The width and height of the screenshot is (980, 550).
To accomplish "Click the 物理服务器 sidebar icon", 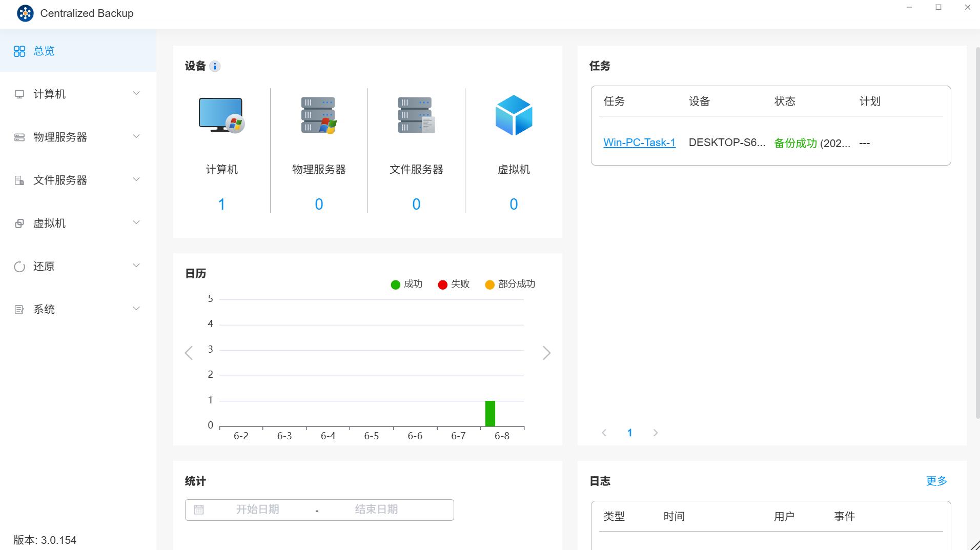I will [19, 137].
